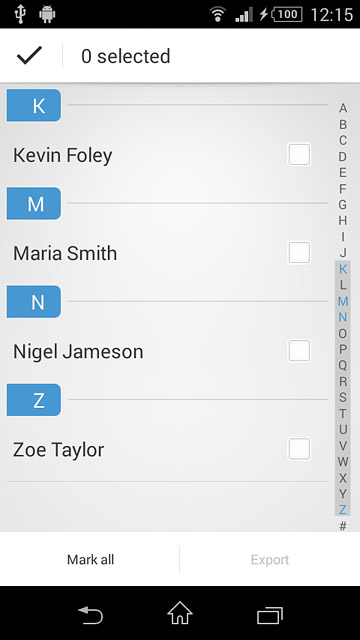Tap the Export button
The height and width of the screenshot is (640, 360).
(270, 559)
